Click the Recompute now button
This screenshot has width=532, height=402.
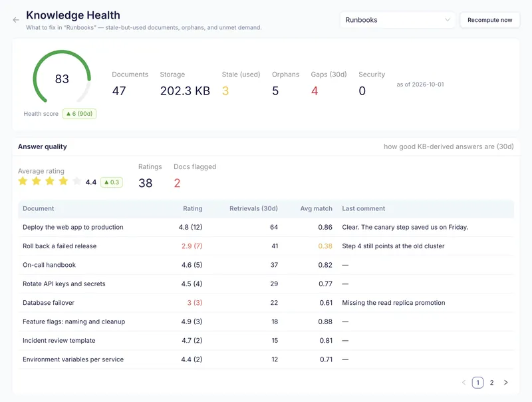coord(489,20)
